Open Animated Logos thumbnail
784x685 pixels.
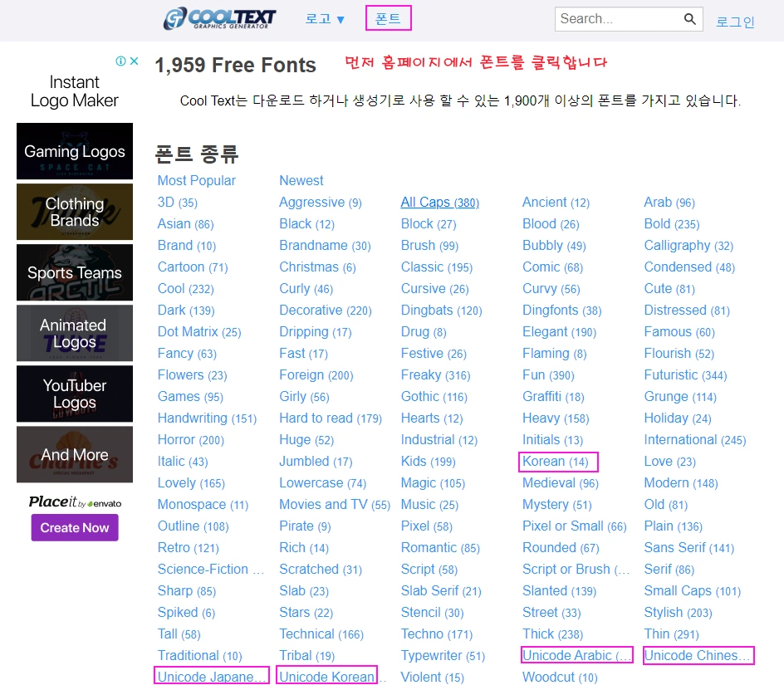pyautogui.click(x=75, y=333)
